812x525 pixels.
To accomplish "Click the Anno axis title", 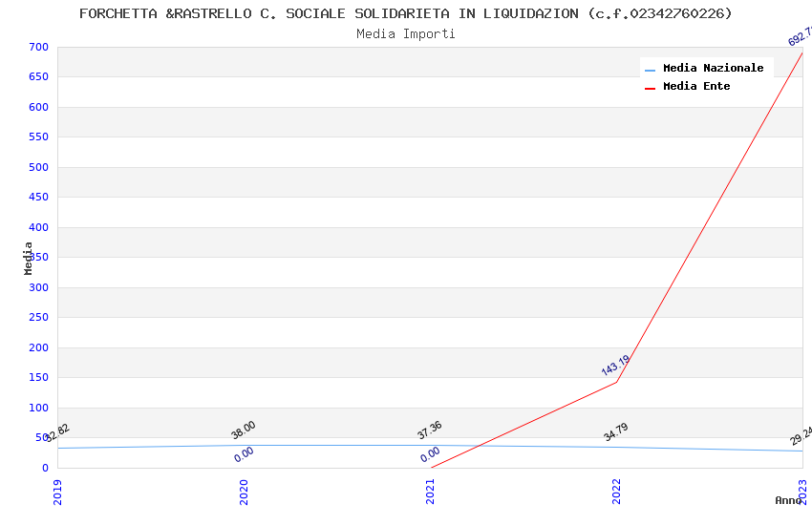I will 788,500.
